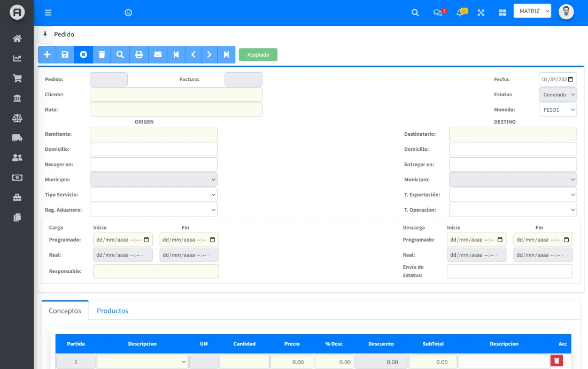Open the notifications bell icon

click(461, 12)
